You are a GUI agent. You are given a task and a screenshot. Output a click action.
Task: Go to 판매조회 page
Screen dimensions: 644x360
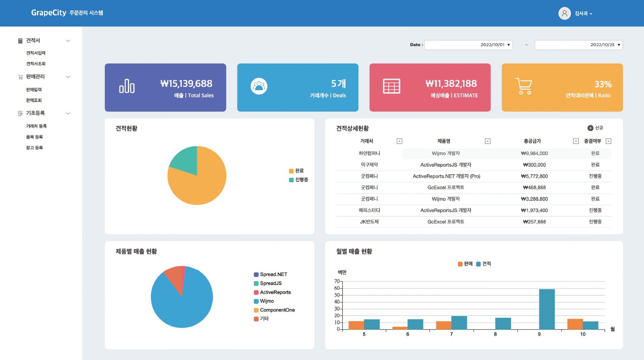pos(34,100)
